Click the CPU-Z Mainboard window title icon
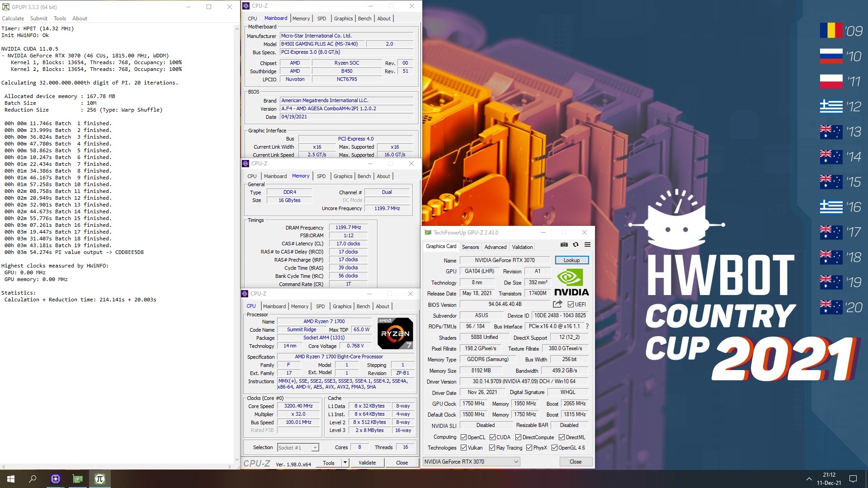Screen dimensions: 868x488 coord(246,6)
